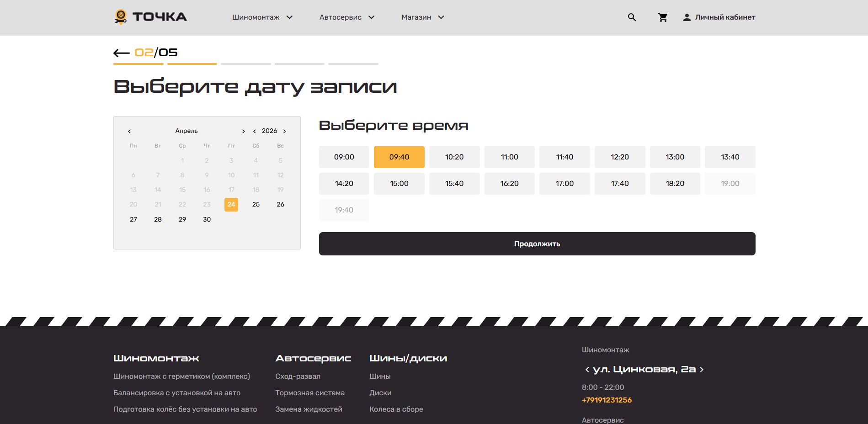868x424 pixels.
Task: Open the shopping cart
Action: click(x=662, y=17)
